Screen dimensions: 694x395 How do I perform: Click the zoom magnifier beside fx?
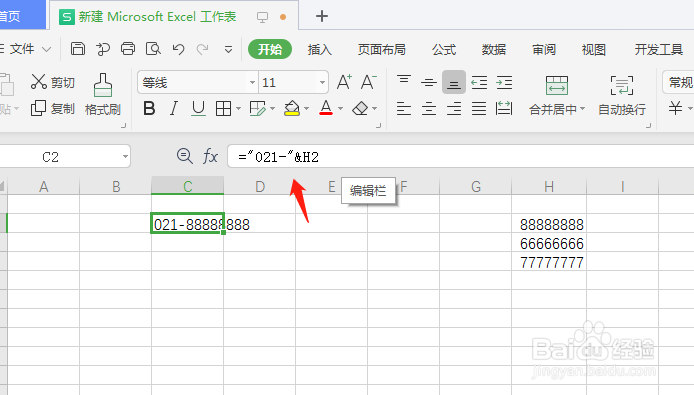click(184, 156)
